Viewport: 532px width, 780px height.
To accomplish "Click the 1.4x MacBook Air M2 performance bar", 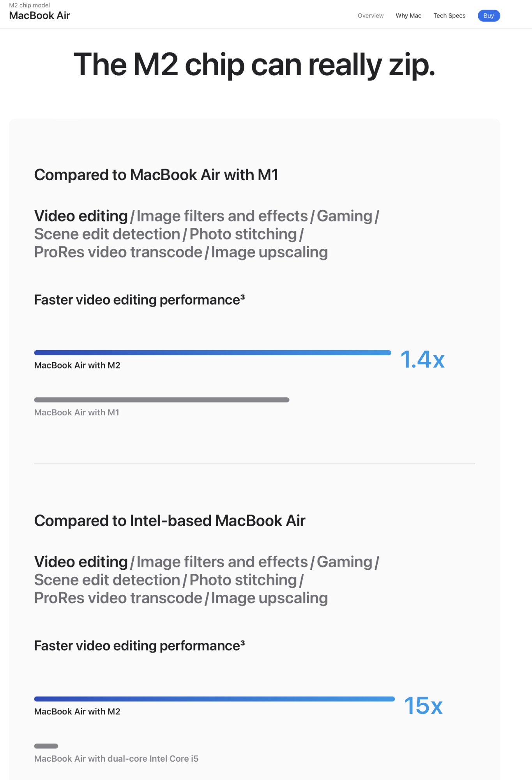I will (212, 353).
